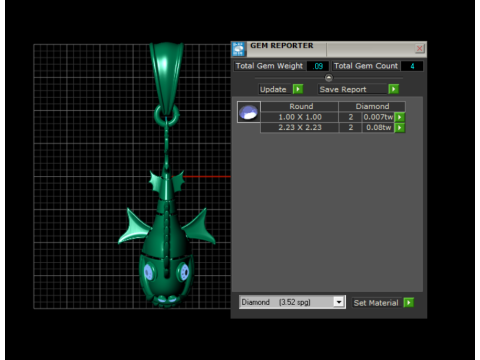Viewport: 480px width, 360px height.
Task: Click the Total Gem Weight label
Action: point(269,66)
